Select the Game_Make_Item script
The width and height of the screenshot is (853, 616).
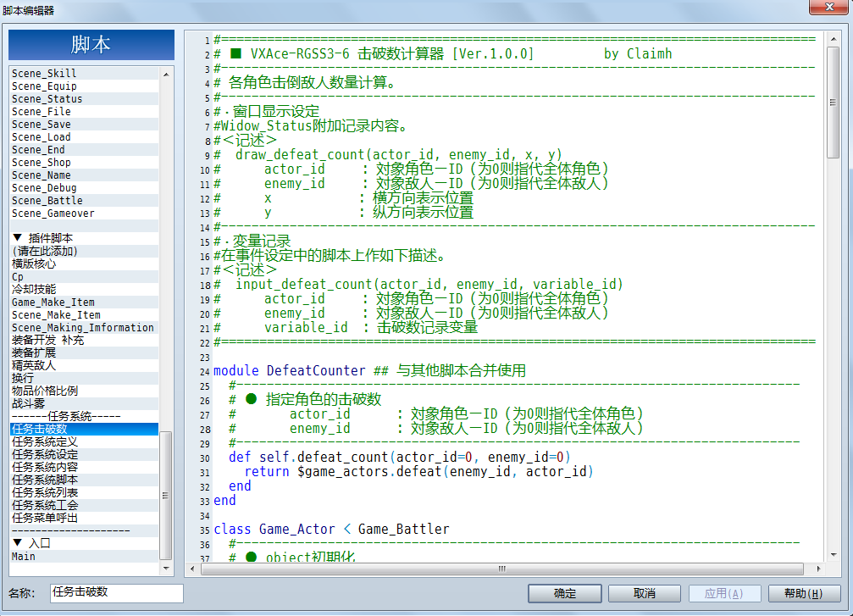click(85, 302)
